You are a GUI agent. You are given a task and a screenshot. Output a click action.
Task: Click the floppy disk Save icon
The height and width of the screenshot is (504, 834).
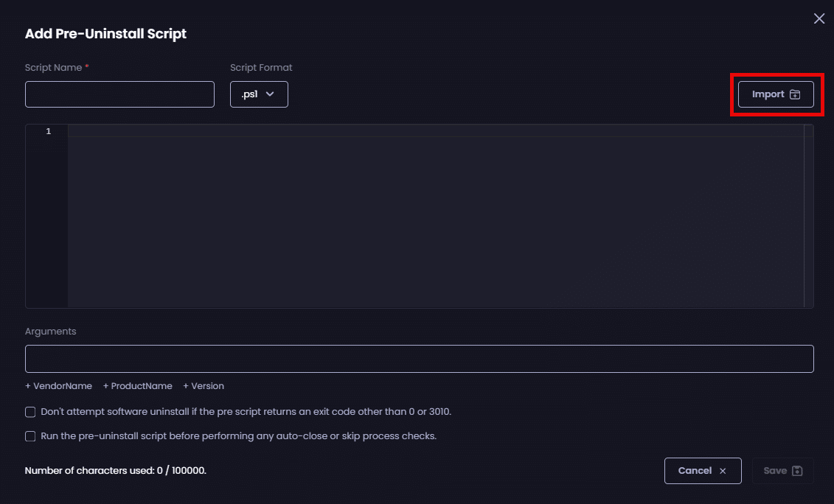(797, 471)
